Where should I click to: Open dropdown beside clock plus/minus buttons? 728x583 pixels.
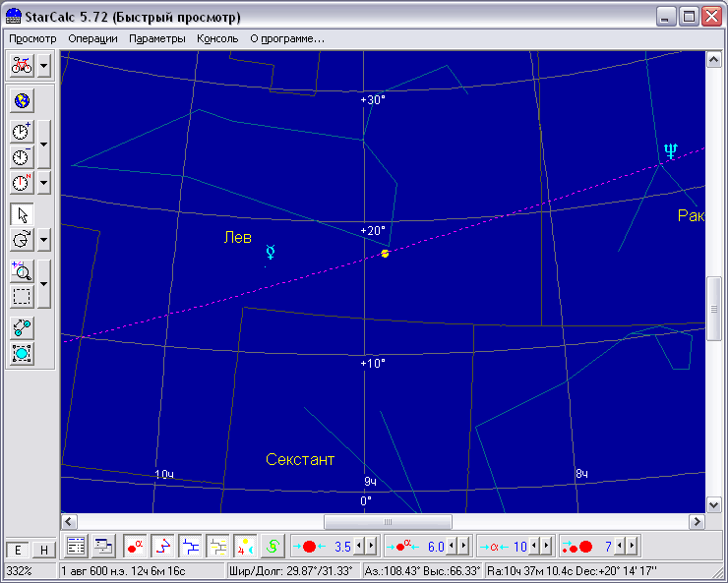pos(43,145)
